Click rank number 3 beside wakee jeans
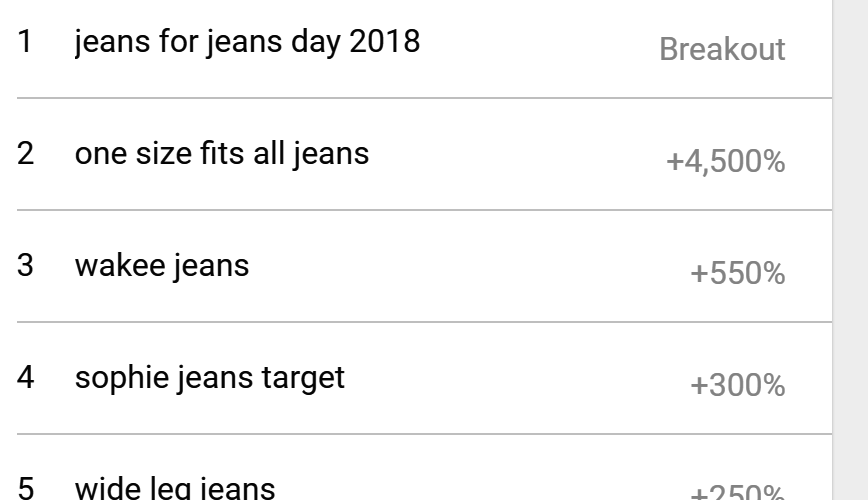The width and height of the screenshot is (868, 500). (x=29, y=267)
